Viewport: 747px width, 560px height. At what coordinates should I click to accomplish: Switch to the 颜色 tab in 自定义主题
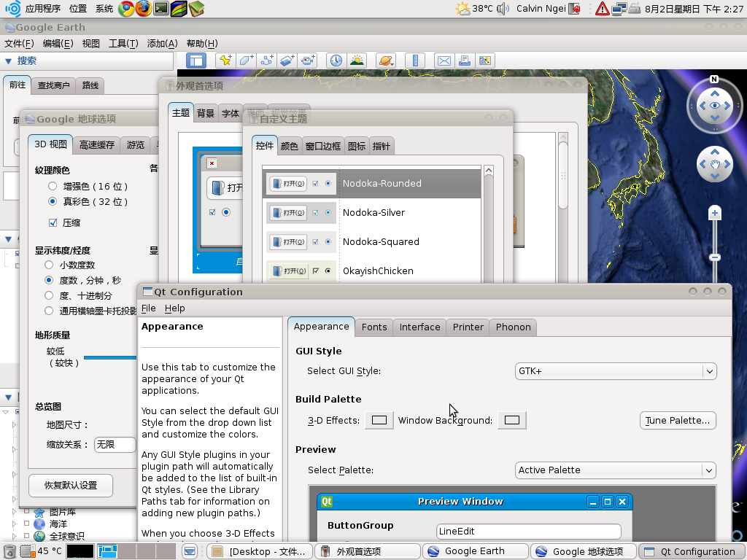tap(289, 146)
